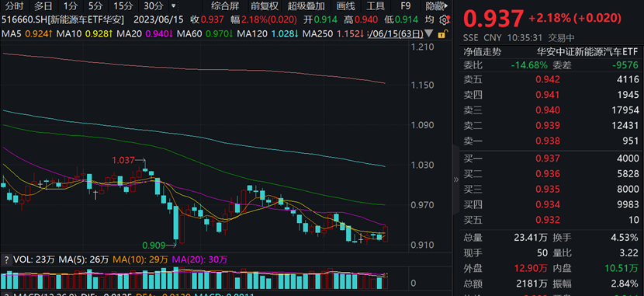The height and width of the screenshot is (296, 644).
Task: Click the latest red candlestick on chart
Action: tap(386, 234)
